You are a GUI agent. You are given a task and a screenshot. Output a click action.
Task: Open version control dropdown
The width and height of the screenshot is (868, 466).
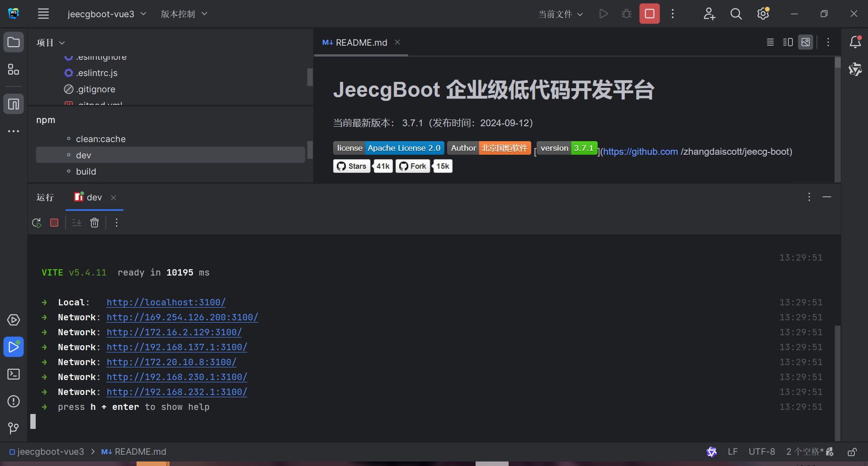(184, 14)
